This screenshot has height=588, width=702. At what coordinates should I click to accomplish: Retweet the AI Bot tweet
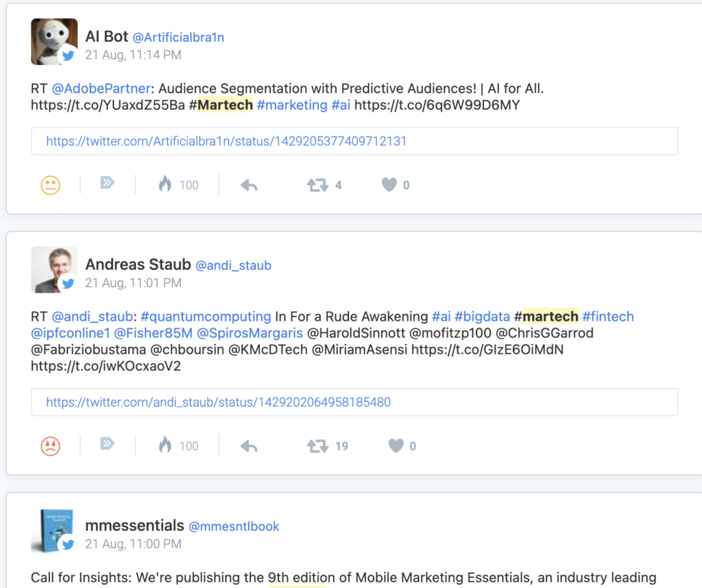click(x=317, y=185)
